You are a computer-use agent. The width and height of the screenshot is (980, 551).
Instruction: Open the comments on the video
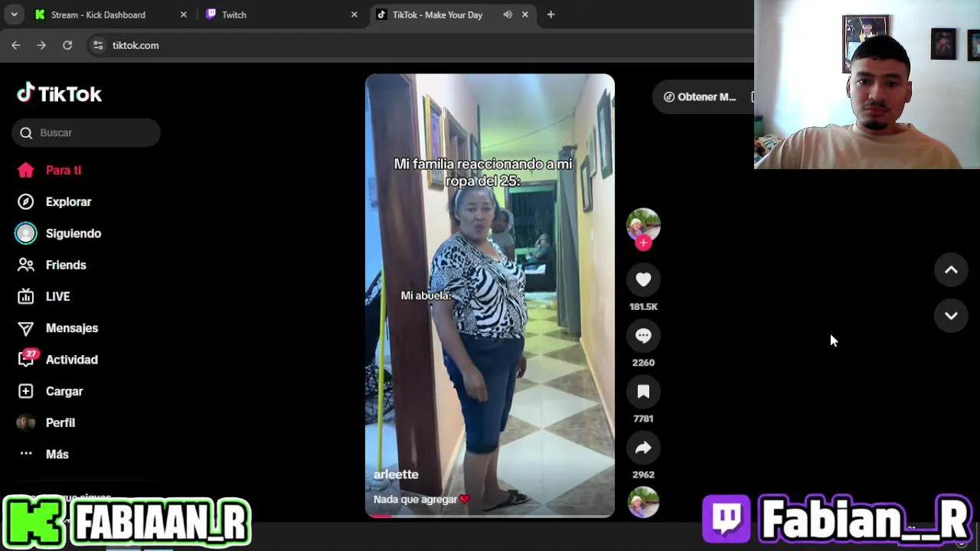pos(643,336)
